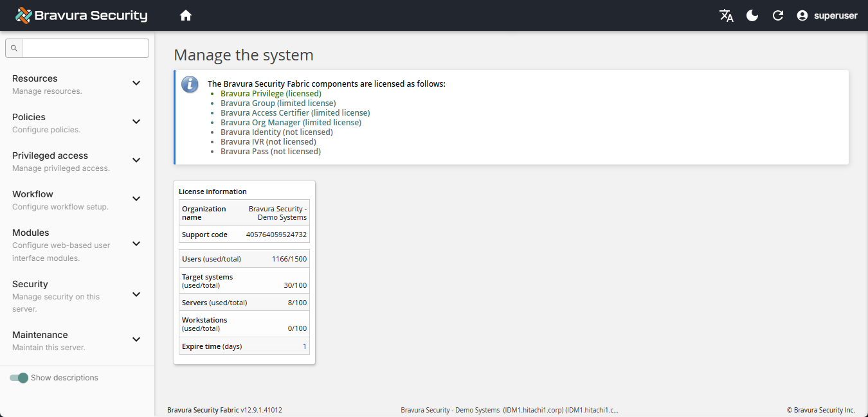The image size is (868, 417).
Task: Expand the Workflow section
Action: click(136, 199)
